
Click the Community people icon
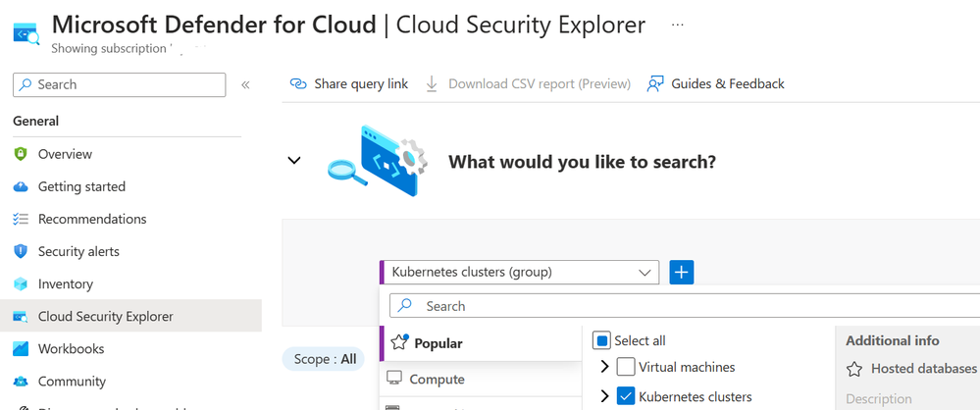click(21, 382)
